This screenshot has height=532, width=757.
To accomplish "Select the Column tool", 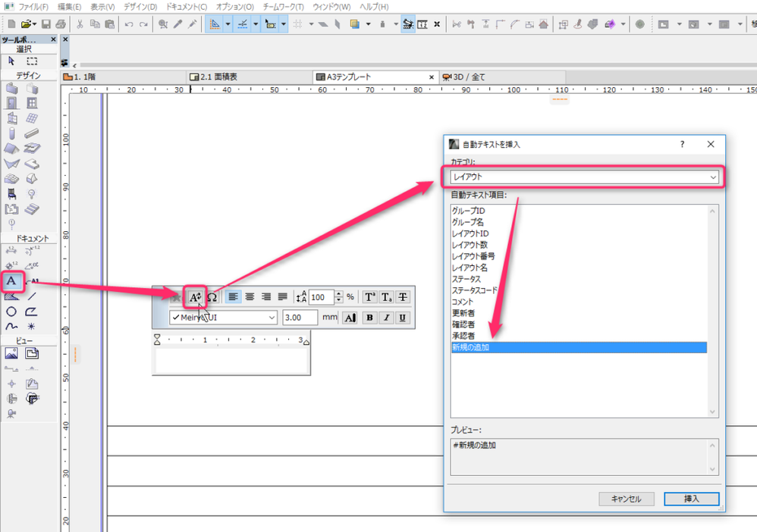I will 11,133.
